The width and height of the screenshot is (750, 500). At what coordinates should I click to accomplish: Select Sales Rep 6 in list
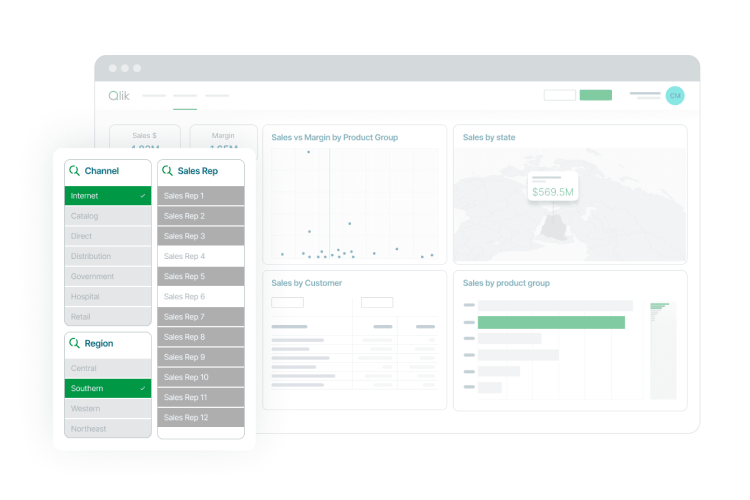[200, 297]
